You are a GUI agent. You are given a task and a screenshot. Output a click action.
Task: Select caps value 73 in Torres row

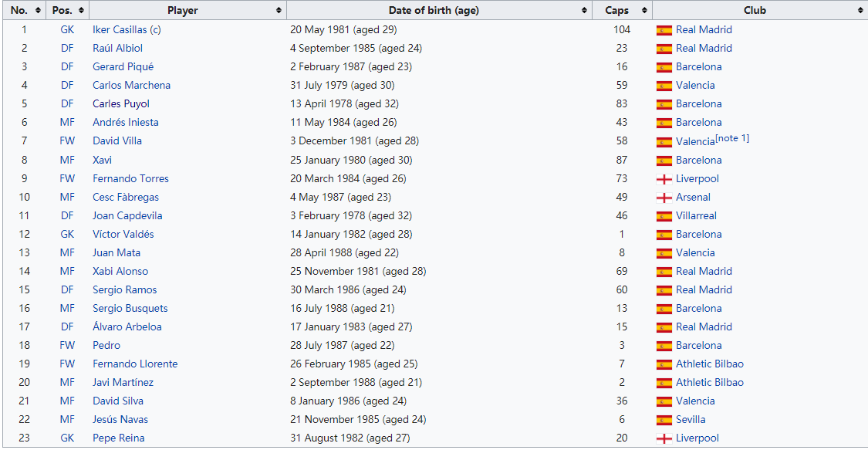pyautogui.click(x=622, y=178)
